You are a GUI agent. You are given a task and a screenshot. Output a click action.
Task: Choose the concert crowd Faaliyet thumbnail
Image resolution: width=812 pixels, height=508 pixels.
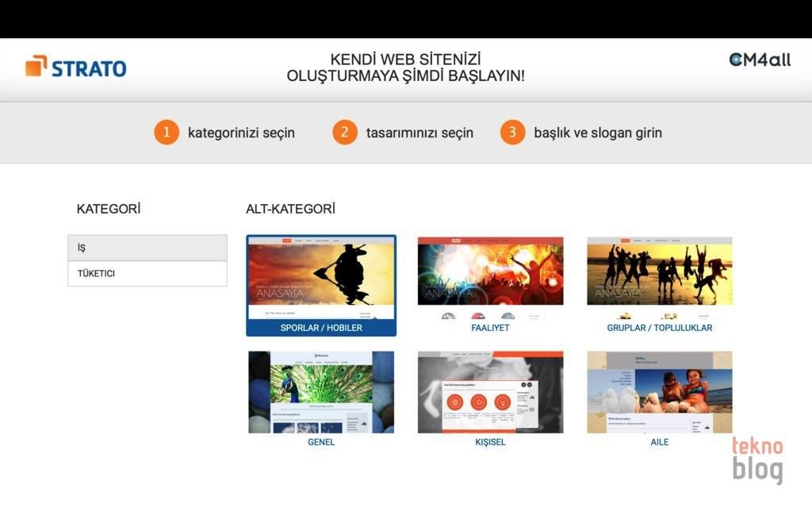[490, 274]
